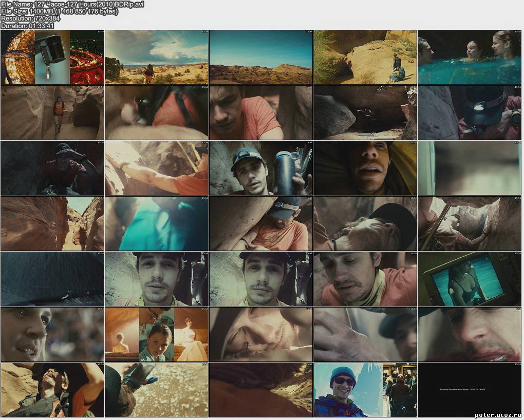Select the sunlit thumbnail of an arm against rock
Image resolution: width=524 pixels, height=420 pixels.
click(x=156, y=168)
